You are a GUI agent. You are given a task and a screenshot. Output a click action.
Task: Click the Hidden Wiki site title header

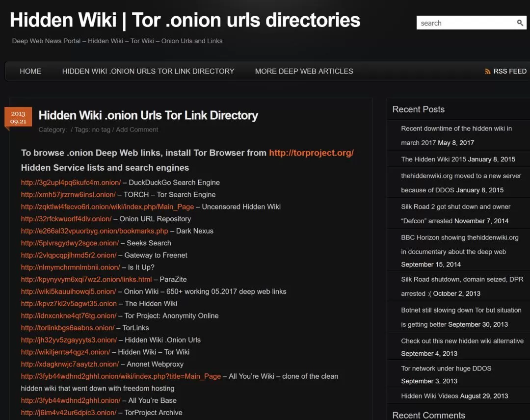coord(185,20)
